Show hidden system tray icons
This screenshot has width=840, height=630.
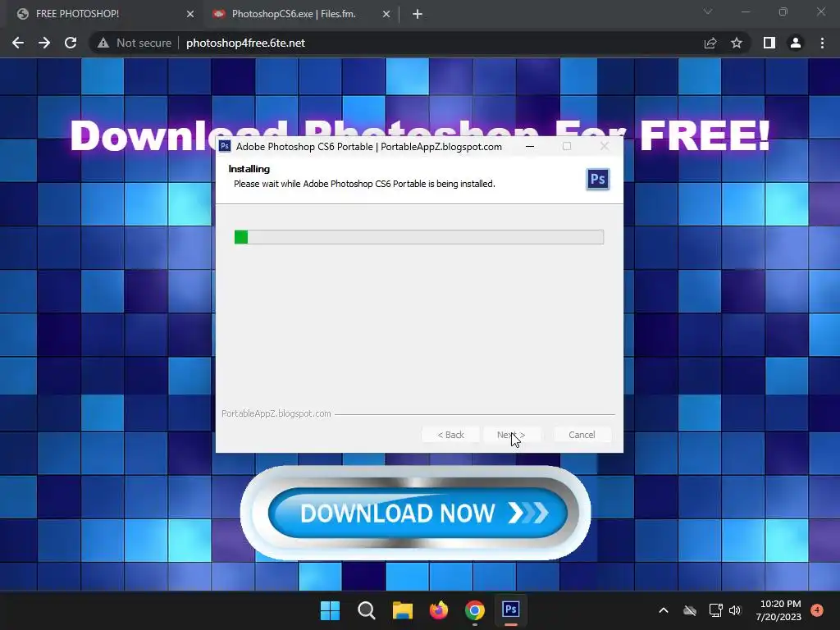(663, 610)
